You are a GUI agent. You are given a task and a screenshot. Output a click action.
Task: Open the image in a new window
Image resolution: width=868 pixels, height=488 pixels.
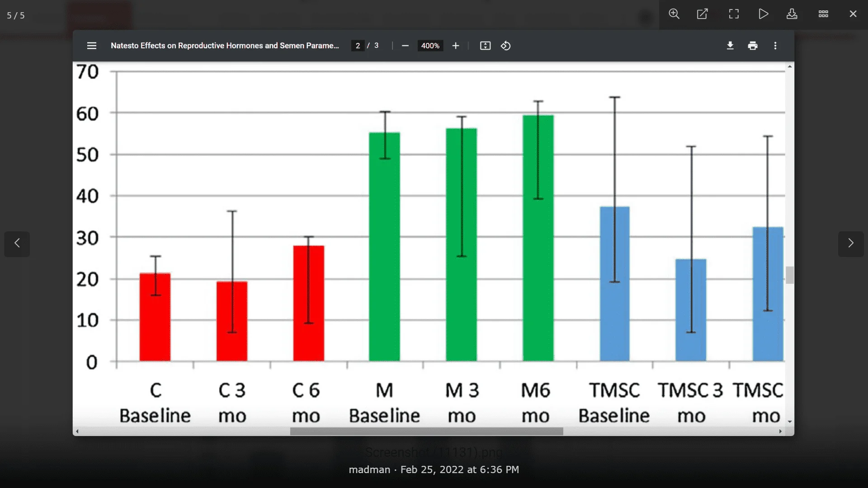coord(703,14)
